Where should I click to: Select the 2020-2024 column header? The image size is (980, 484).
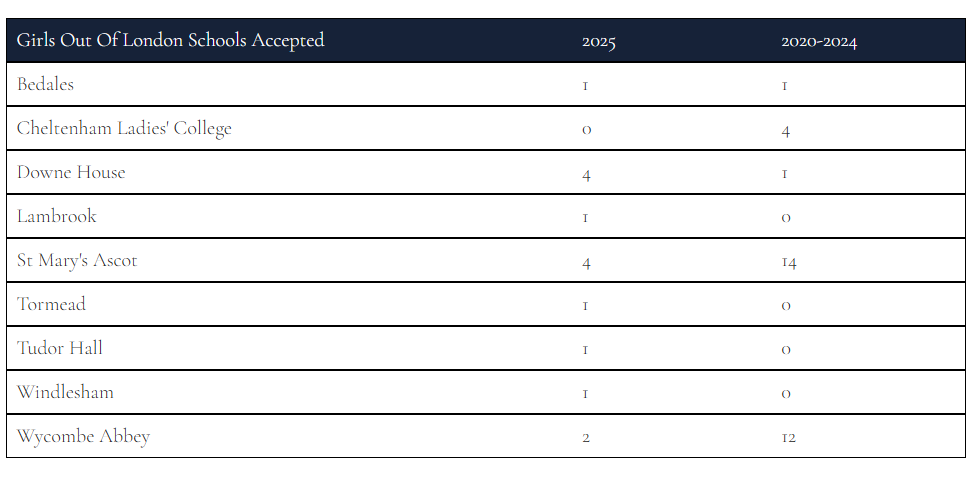[x=819, y=42]
